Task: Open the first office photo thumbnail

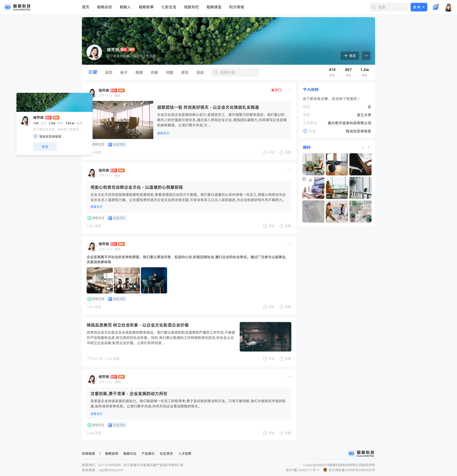Action: [x=313, y=164]
